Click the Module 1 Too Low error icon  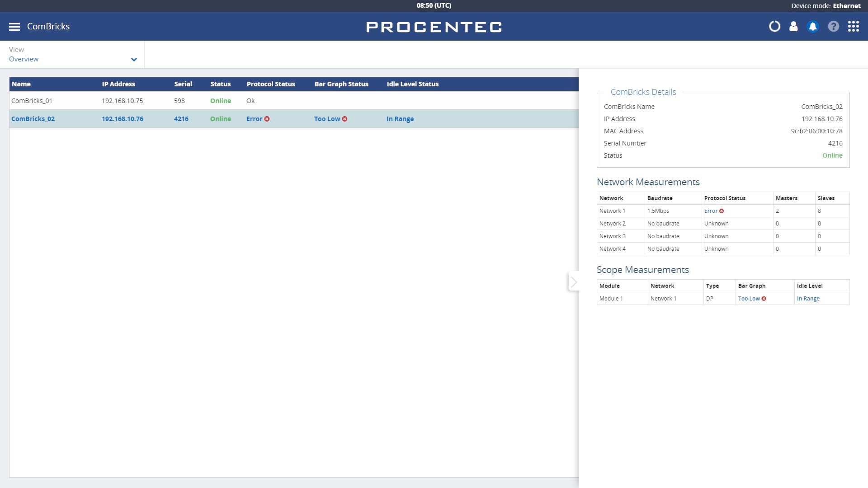[x=764, y=299]
